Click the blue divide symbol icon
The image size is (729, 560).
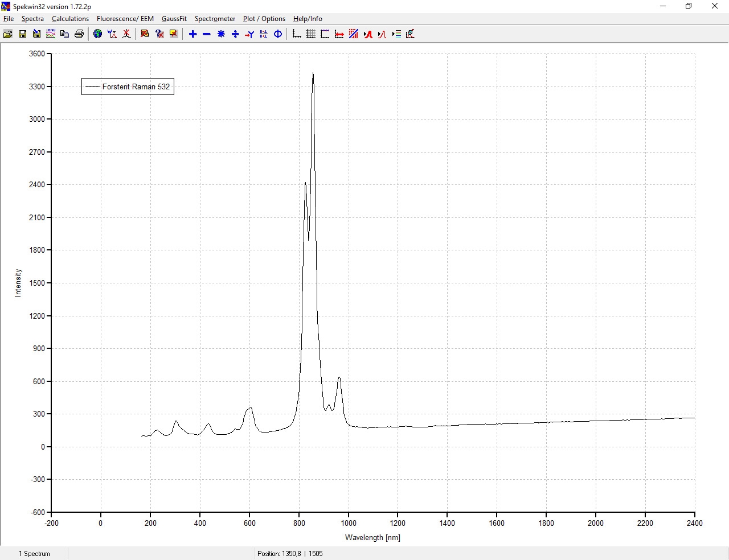(235, 34)
